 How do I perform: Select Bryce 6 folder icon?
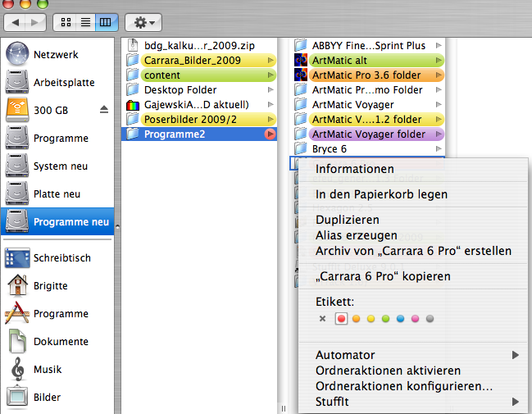(301, 148)
